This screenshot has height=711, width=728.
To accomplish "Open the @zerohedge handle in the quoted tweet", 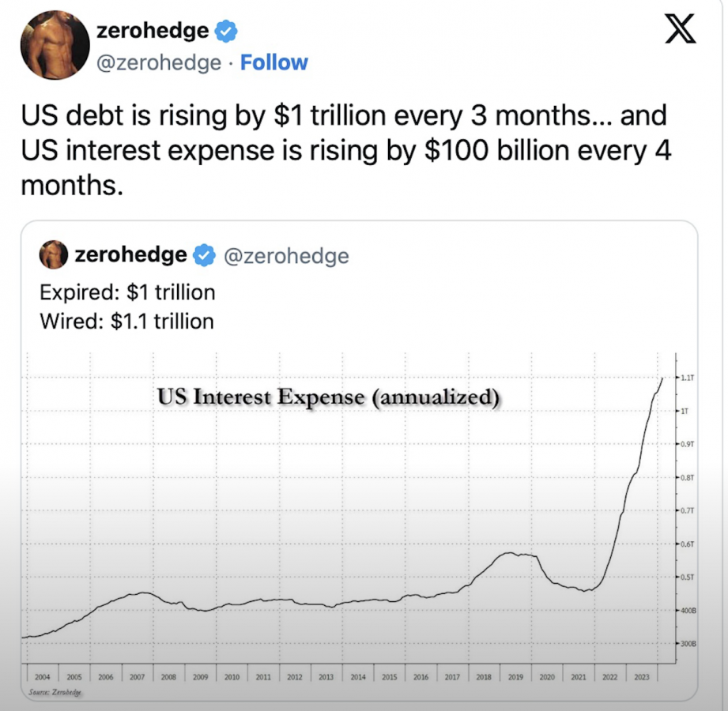I will click(287, 255).
